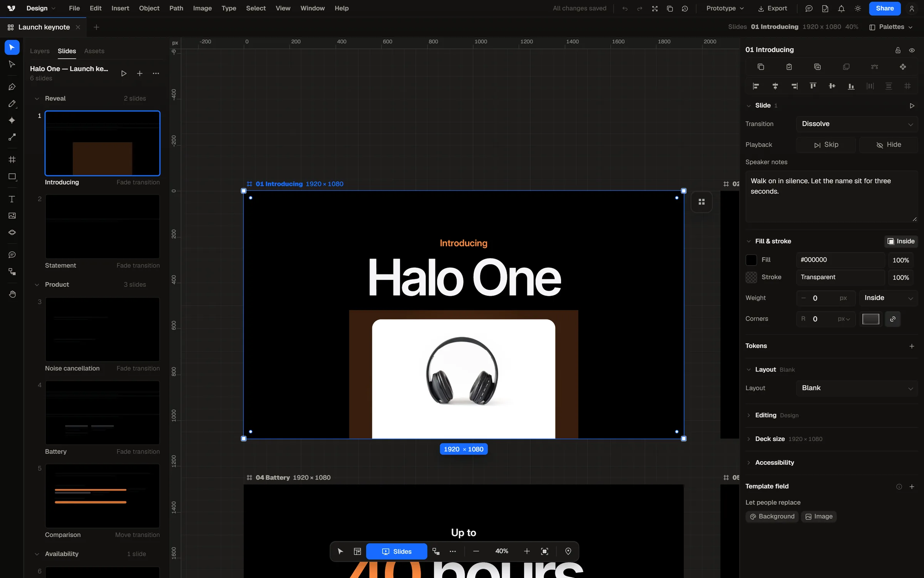Toggle Skip playback for the slide
The height and width of the screenshot is (578, 924).
[x=826, y=144]
